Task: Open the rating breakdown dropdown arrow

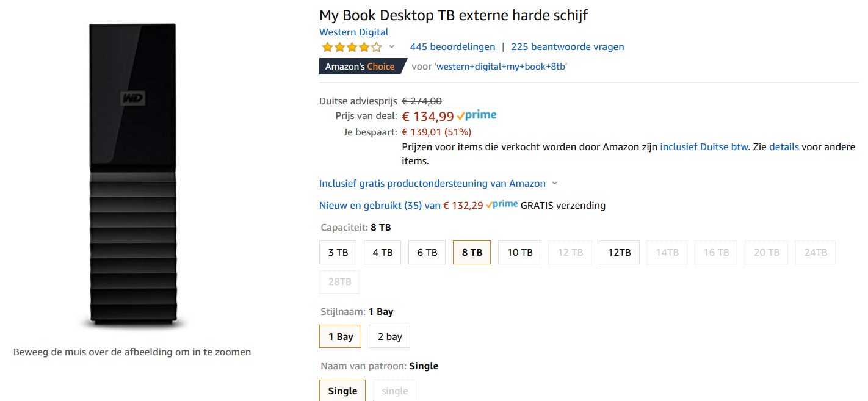Action: coord(392,47)
